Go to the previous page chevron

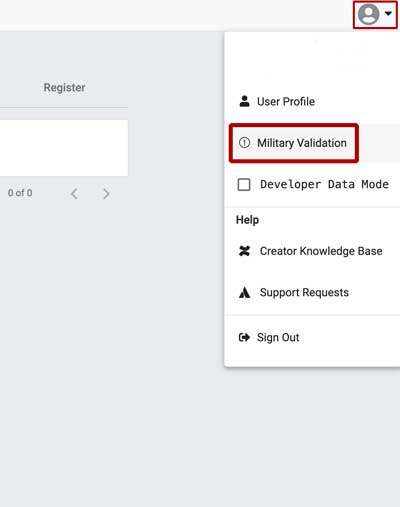74,193
